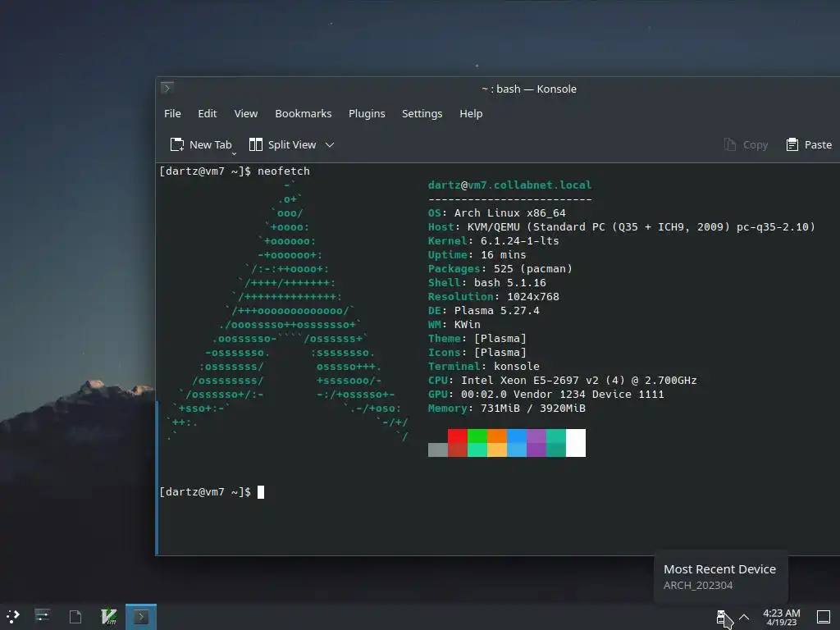Click the 'Packages: 525 (pacman)' line

pos(500,268)
